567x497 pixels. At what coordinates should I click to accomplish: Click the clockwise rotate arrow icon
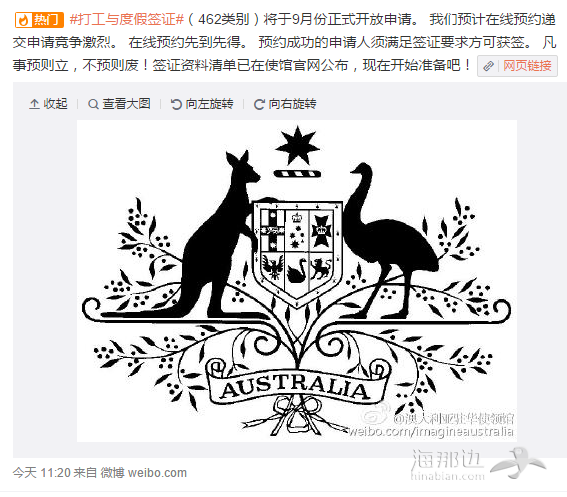(x=259, y=105)
